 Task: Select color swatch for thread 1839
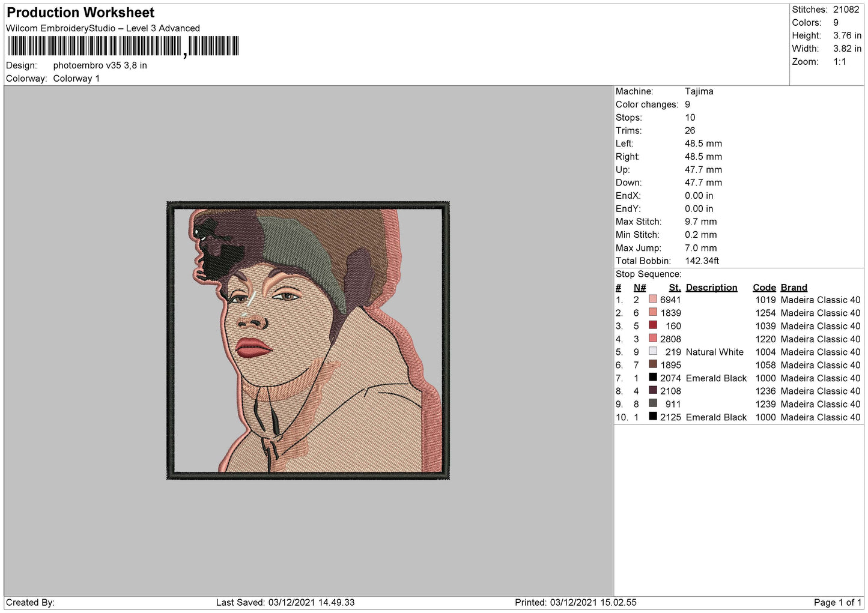[x=653, y=312]
